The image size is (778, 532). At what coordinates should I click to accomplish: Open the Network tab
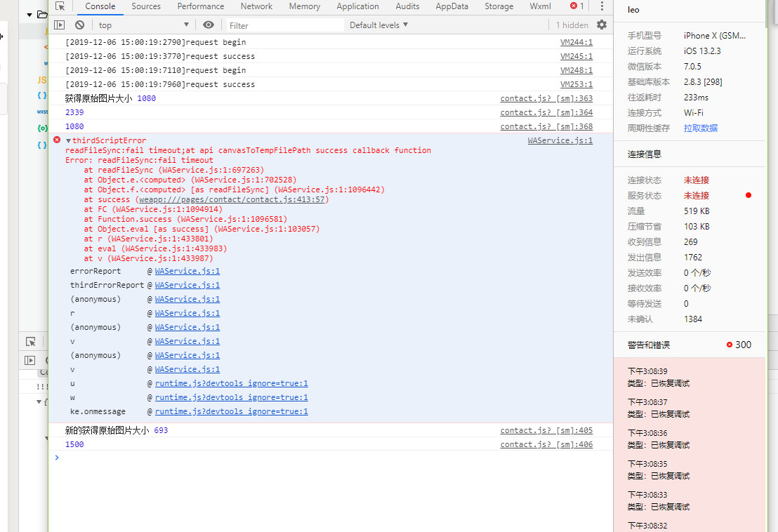256,6
